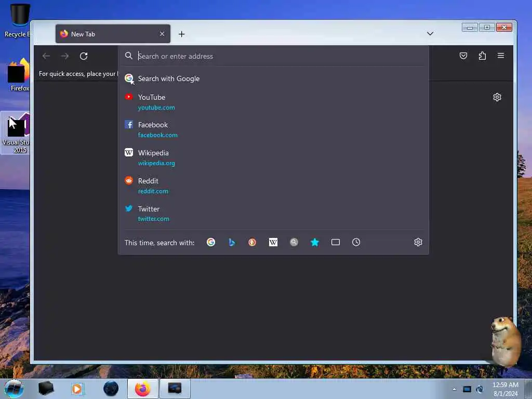Click the Forward navigation arrow
The height and width of the screenshot is (399, 532).
pyautogui.click(x=65, y=56)
